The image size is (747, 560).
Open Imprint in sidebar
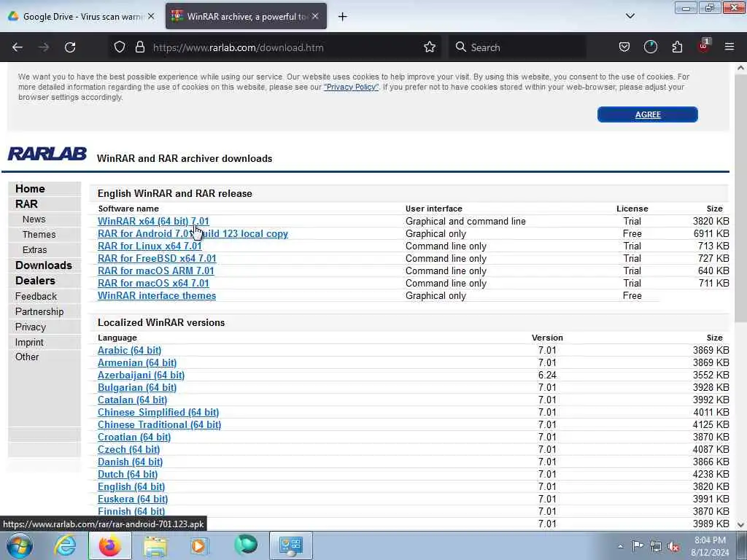pos(29,343)
